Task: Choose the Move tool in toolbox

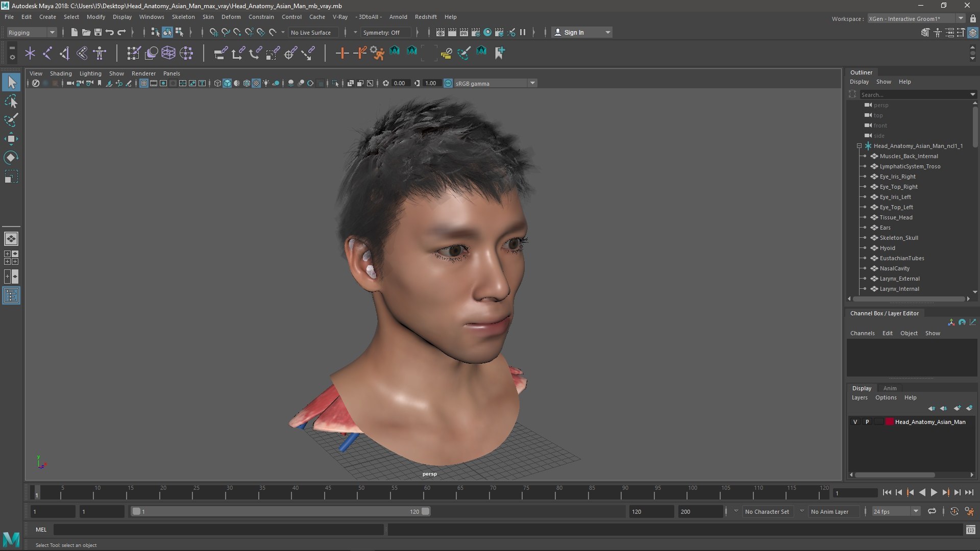Action: [11, 139]
